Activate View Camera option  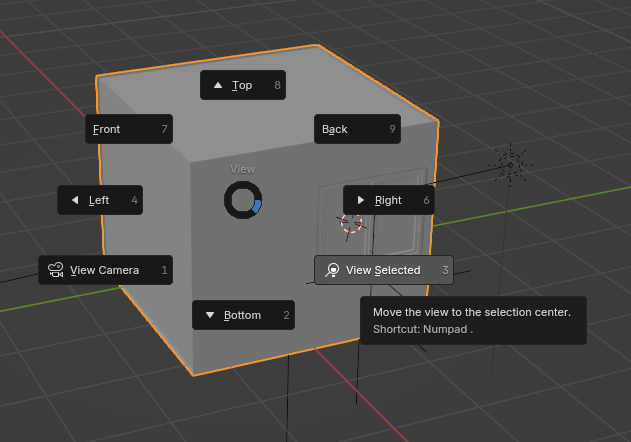[x=105, y=270]
